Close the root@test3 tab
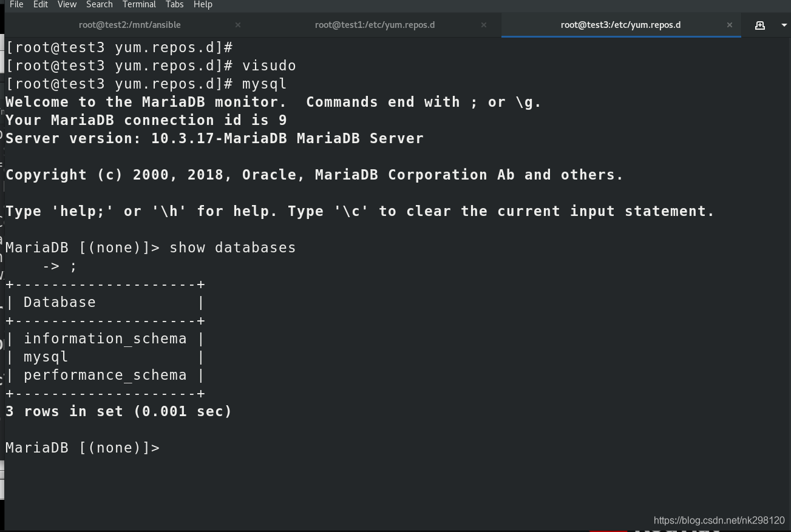The height and width of the screenshot is (532, 791). 730,25
